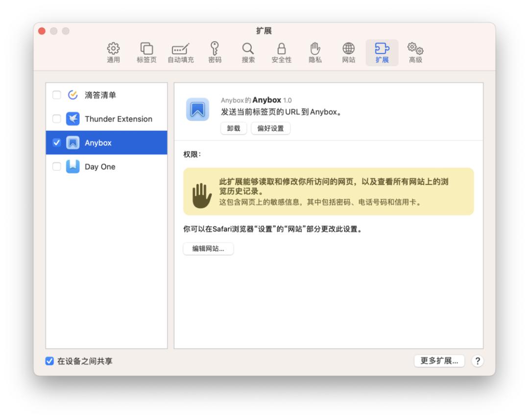Select the 搜索 (Search) preferences tab
This screenshot has height=420, width=529.
(x=248, y=52)
